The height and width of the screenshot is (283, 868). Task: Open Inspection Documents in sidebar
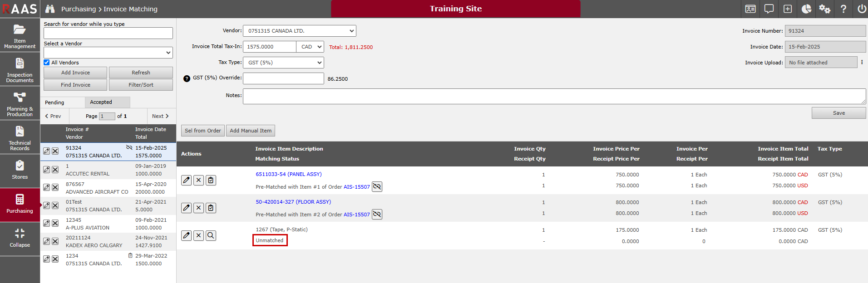[20, 69]
